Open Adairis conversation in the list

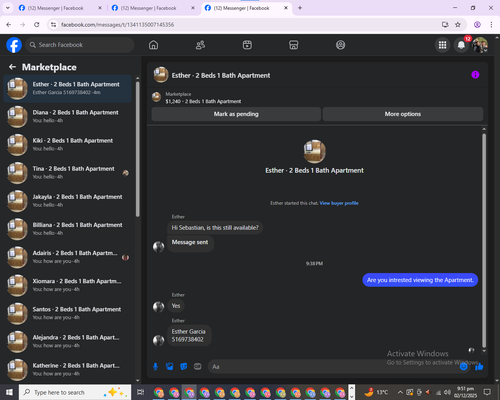tap(68, 257)
